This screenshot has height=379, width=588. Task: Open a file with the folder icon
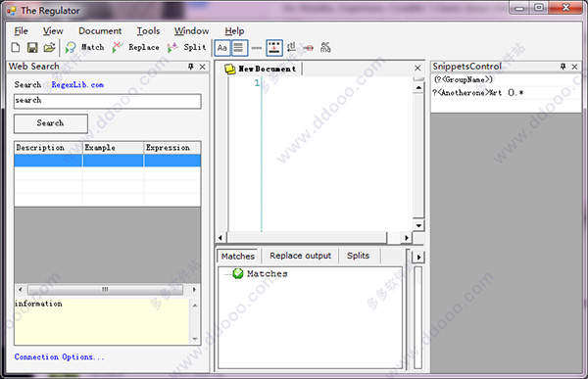(x=49, y=48)
